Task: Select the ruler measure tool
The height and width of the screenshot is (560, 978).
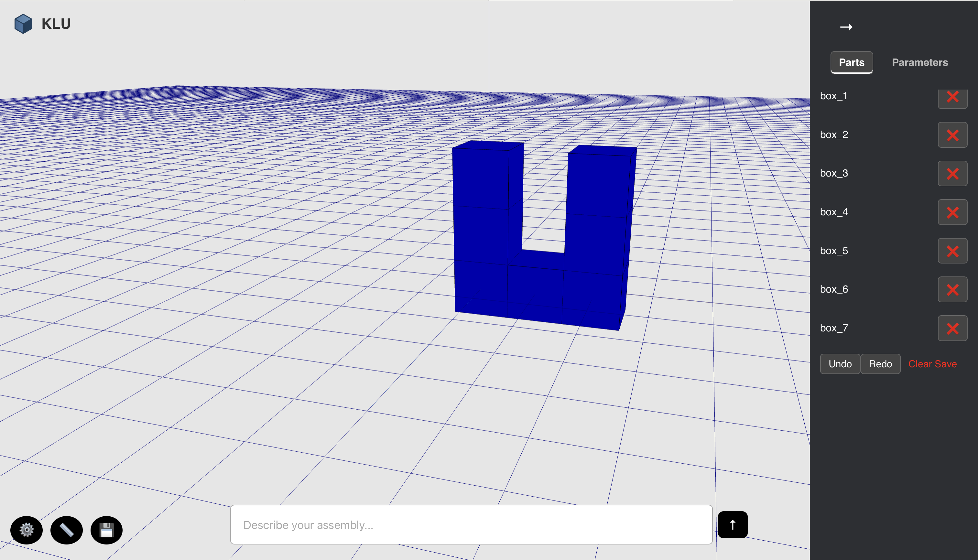Action: [x=67, y=530]
